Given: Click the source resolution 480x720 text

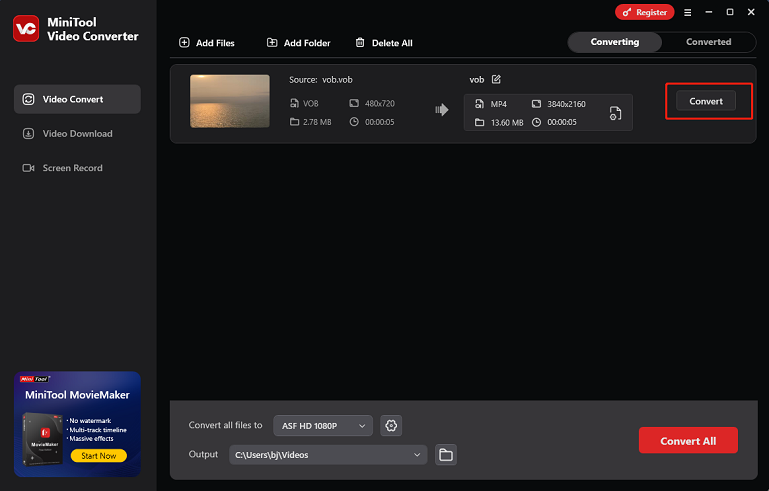Looking at the screenshot, I should (380, 103).
